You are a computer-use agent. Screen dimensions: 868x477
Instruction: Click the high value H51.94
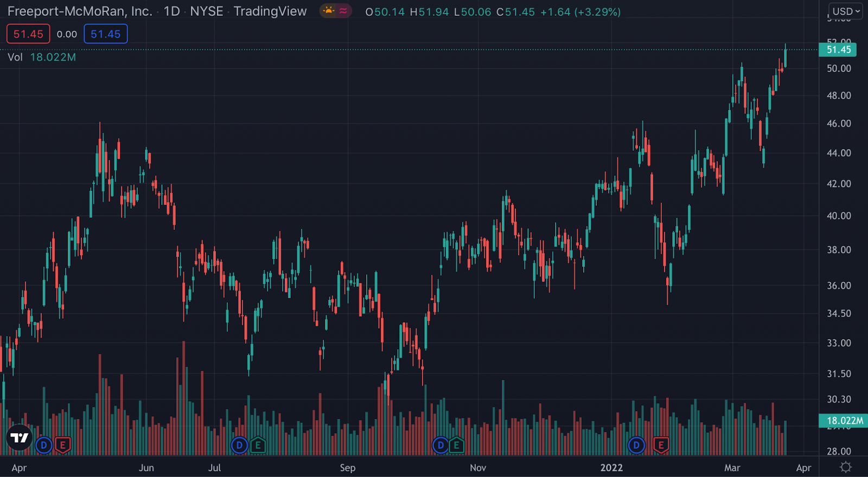click(x=429, y=12)
